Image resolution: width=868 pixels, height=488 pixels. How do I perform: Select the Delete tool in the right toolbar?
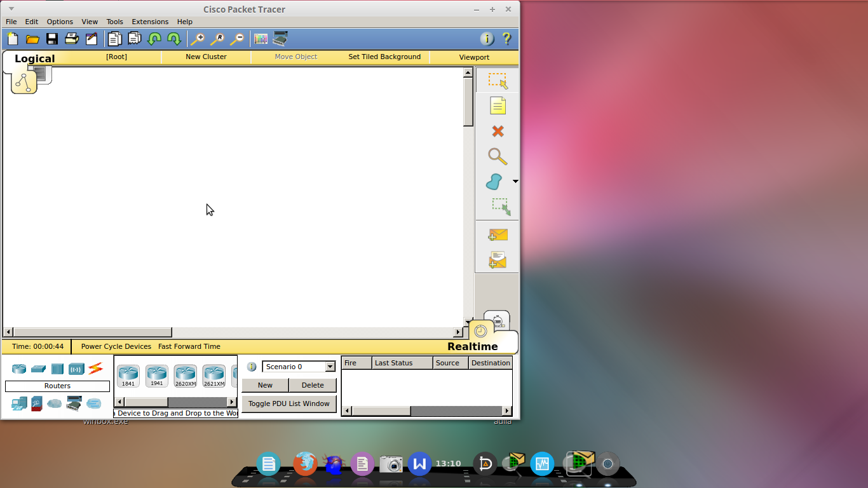(x=497, y=131)
